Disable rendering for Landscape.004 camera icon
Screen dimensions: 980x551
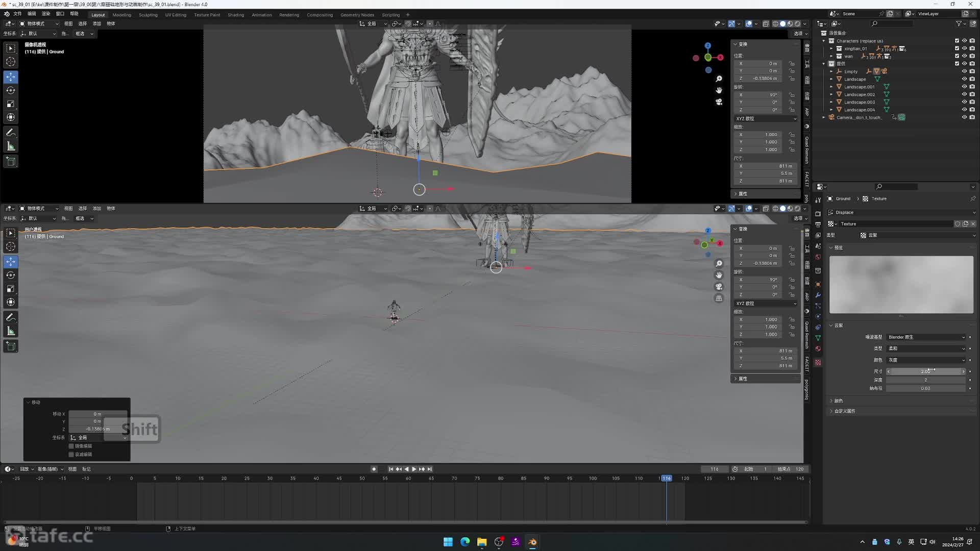[972, 110]
